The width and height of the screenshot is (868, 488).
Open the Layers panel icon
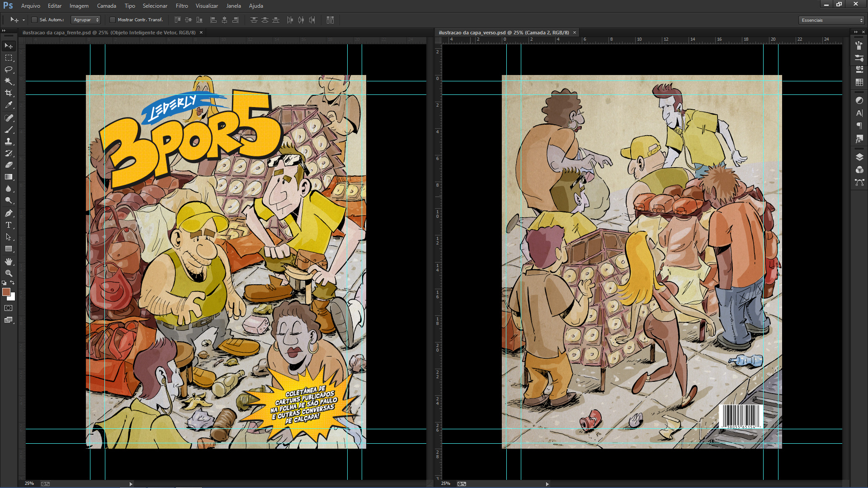[x=859, y=157]
